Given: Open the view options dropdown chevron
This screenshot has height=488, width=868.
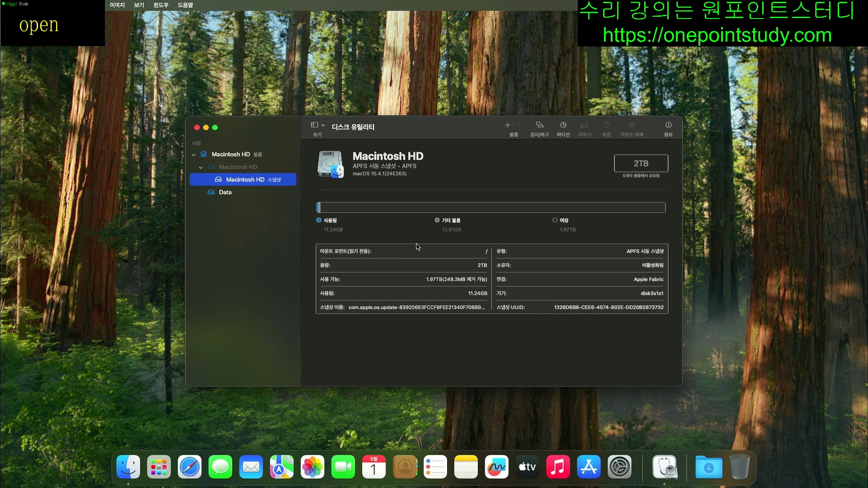Looking at the screenshot, I should pyautogui.click(x=323, y=125).
